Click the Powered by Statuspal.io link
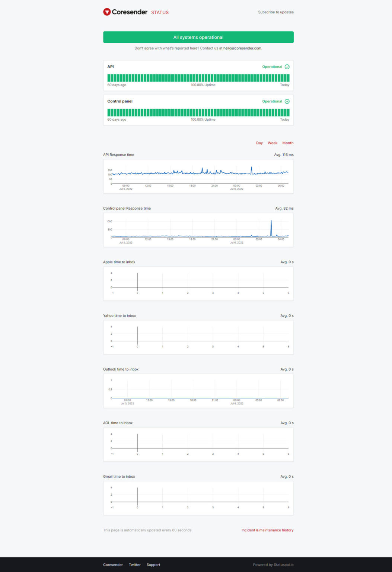Image resolution: width=392 pixels, height=572 pixels. [x=273, y=565]
